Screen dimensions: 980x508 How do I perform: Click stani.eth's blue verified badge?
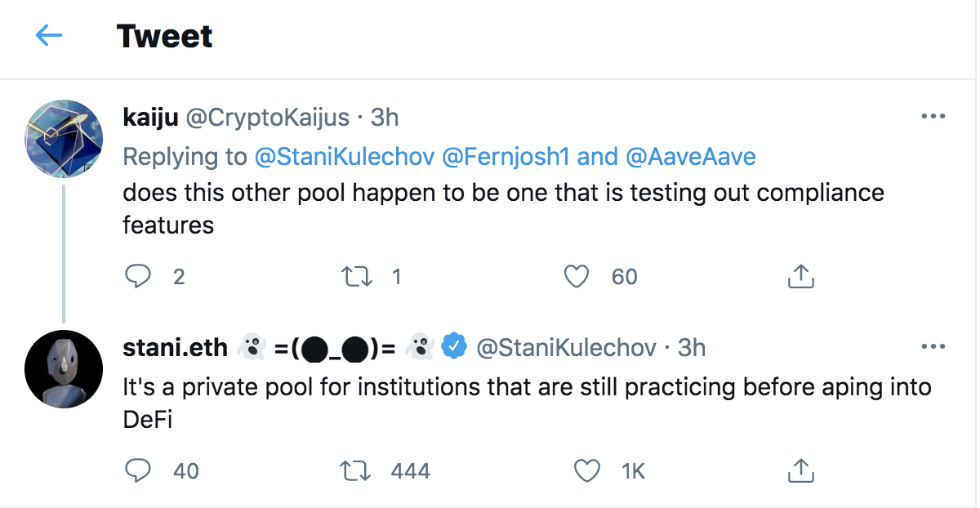click(x=454, y=347)
